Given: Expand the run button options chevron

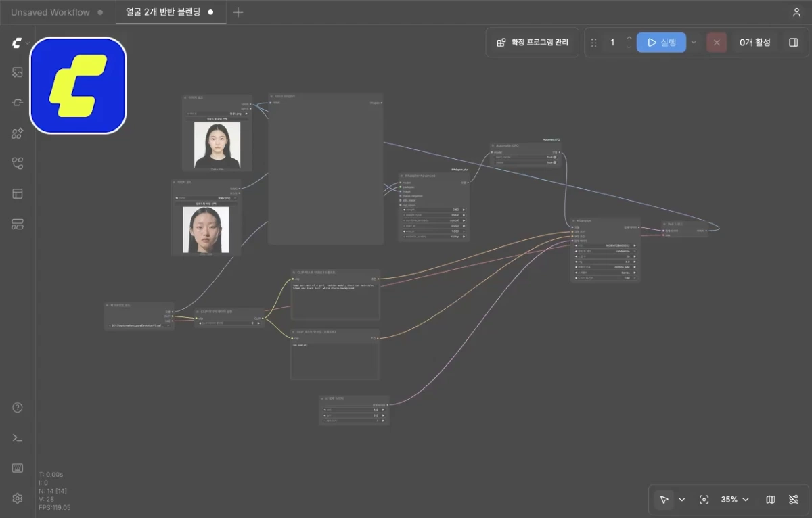Looking at the screenshot, I should pyautogui.click(x=694, y=43).
